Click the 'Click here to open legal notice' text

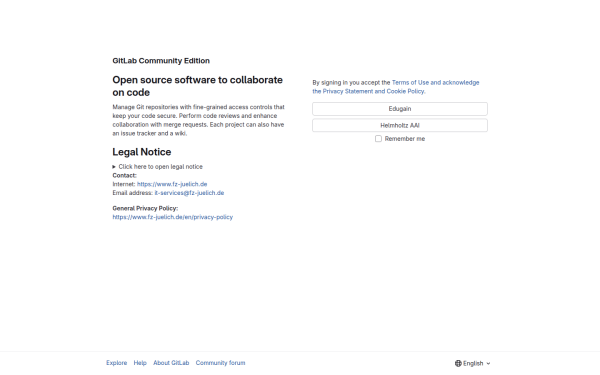pyautogui.click(x=160, y=167)
